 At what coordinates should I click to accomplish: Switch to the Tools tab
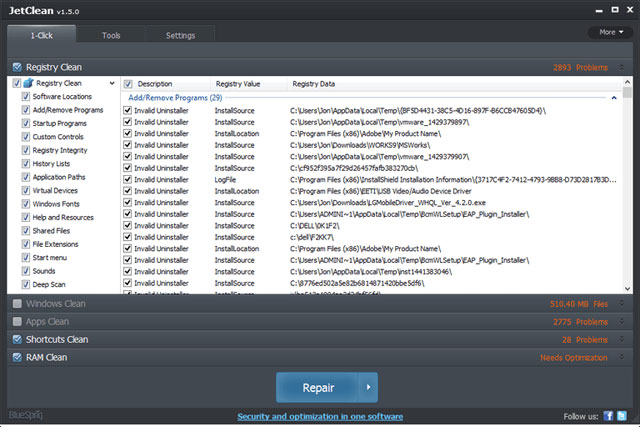(111, 35)
